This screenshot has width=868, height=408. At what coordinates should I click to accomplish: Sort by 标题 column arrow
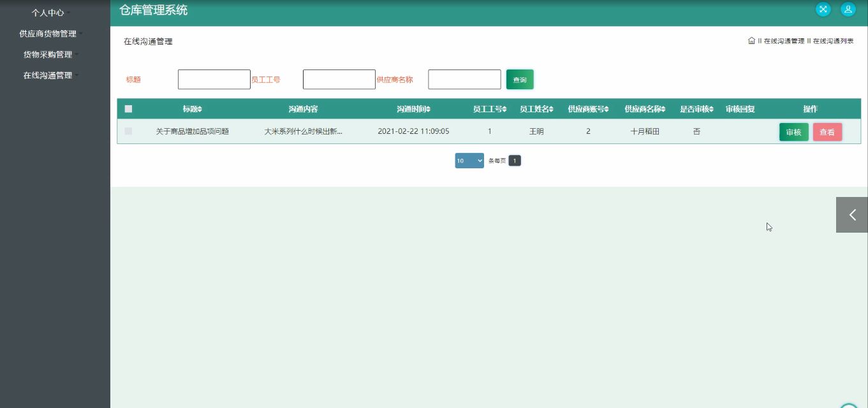[200, 109]
